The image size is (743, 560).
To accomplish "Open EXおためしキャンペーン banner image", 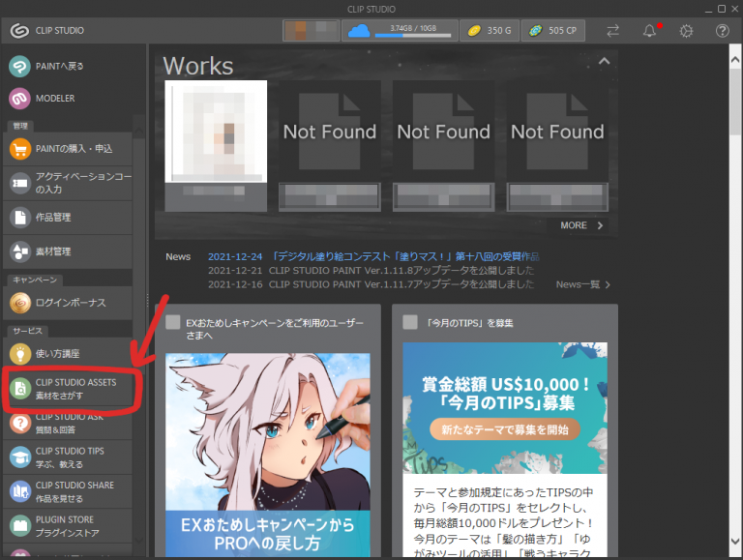I will pyautogui.click(x=268, y=455).
